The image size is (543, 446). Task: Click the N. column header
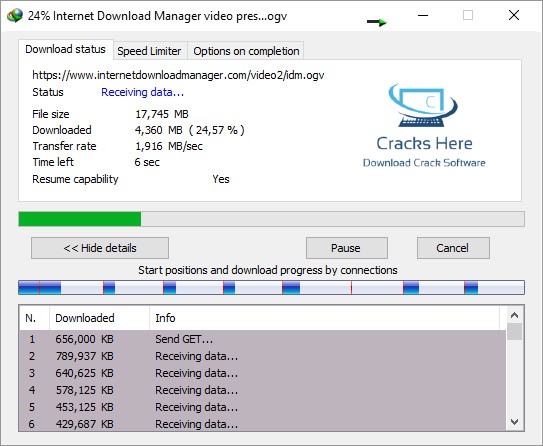click(34, 318)
